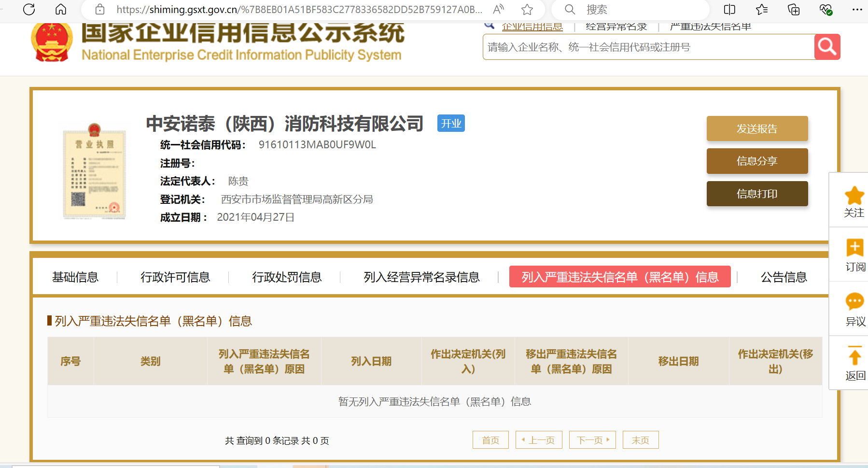The image size is (868, 468).
Task: Click the 类别 column header
Action: 151,361
